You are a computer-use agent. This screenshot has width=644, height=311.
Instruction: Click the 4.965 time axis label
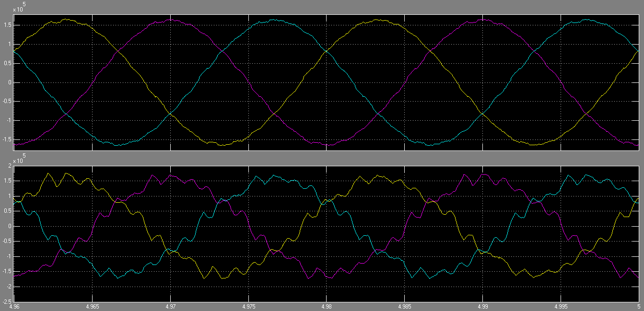pos(93,306)
